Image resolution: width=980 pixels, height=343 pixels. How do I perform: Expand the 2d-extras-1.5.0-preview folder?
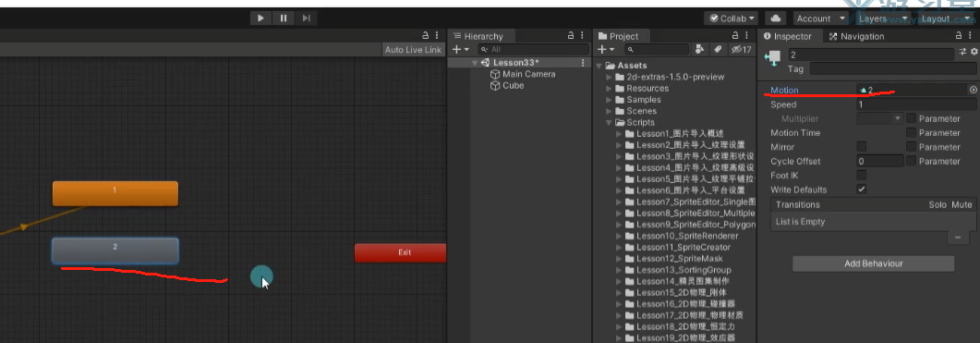[610, 77]
